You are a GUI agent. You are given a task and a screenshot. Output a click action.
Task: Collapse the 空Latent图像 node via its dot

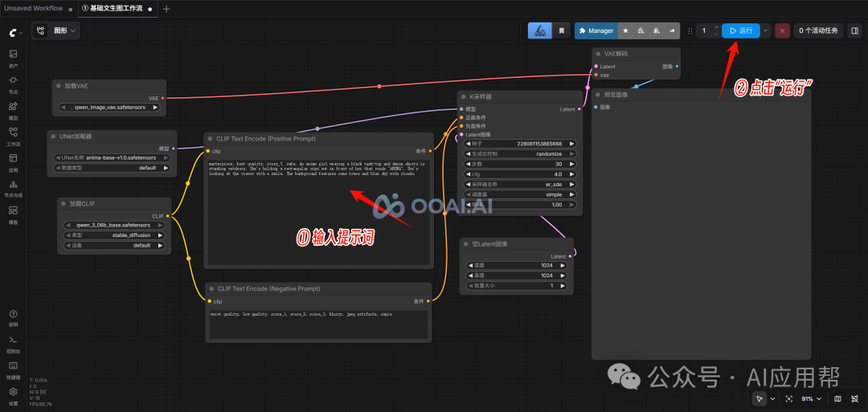[466, 244]
